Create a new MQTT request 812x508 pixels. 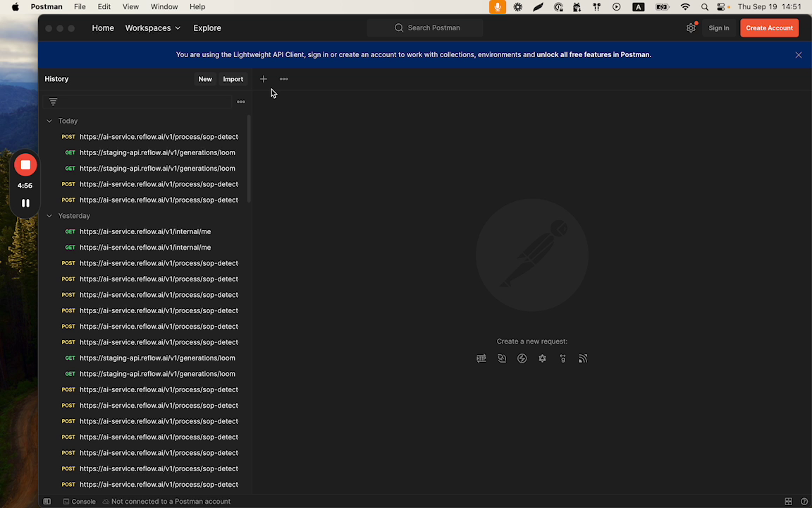point(583,358)
